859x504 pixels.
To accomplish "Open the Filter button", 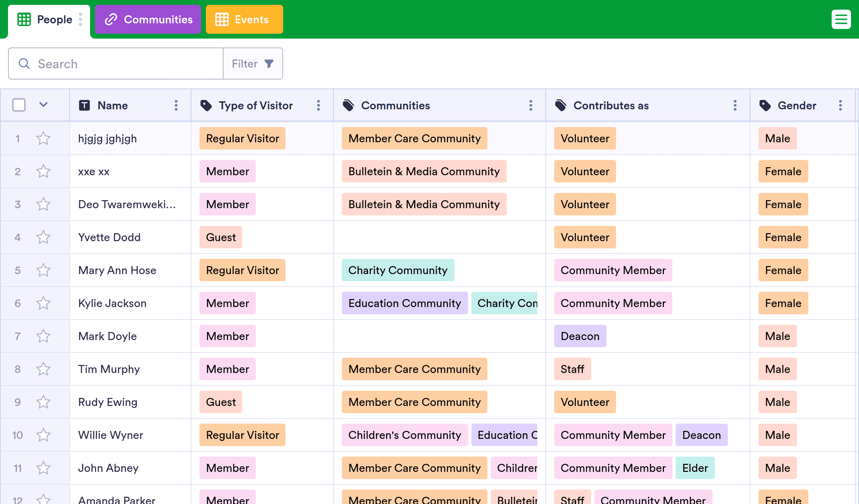I will tap(253, 64).
